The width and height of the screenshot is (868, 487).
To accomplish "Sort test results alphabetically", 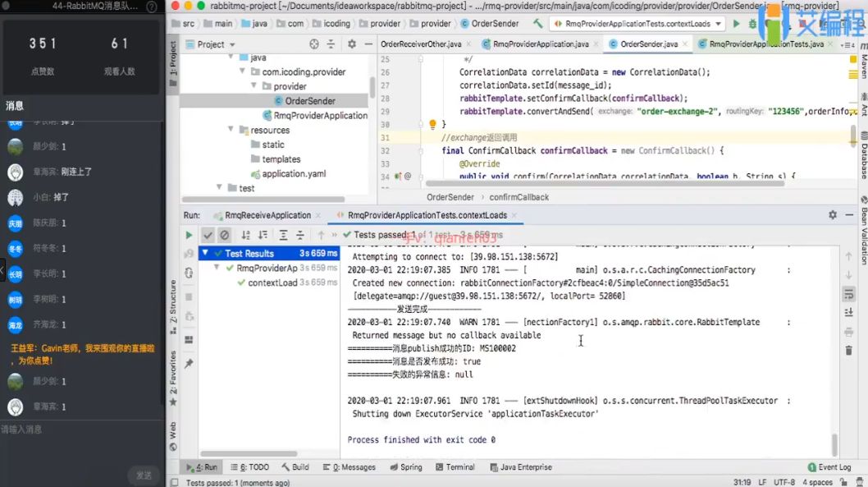I will click(246, 235).
